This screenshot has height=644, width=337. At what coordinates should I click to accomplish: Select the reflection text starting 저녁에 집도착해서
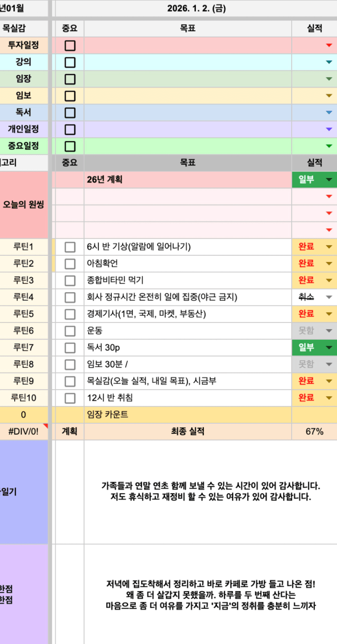pos(211,595)
